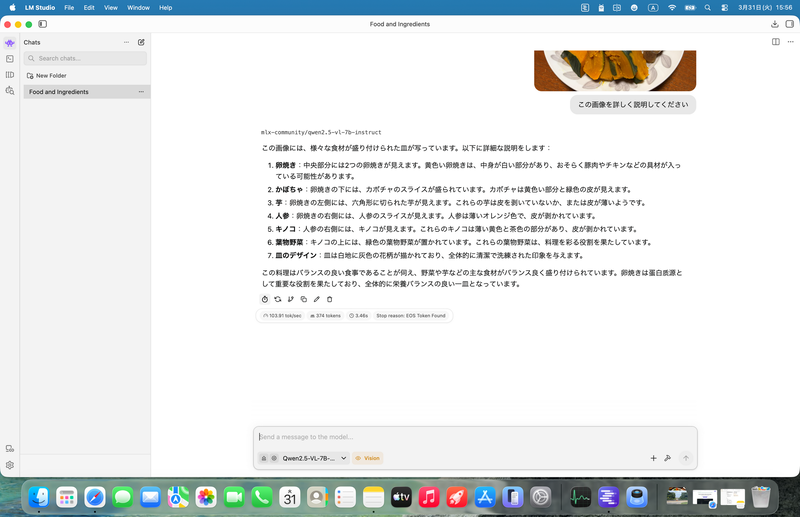Open Finder from the Dock
The width and height of the screenshot is (800, 517).
39,497
